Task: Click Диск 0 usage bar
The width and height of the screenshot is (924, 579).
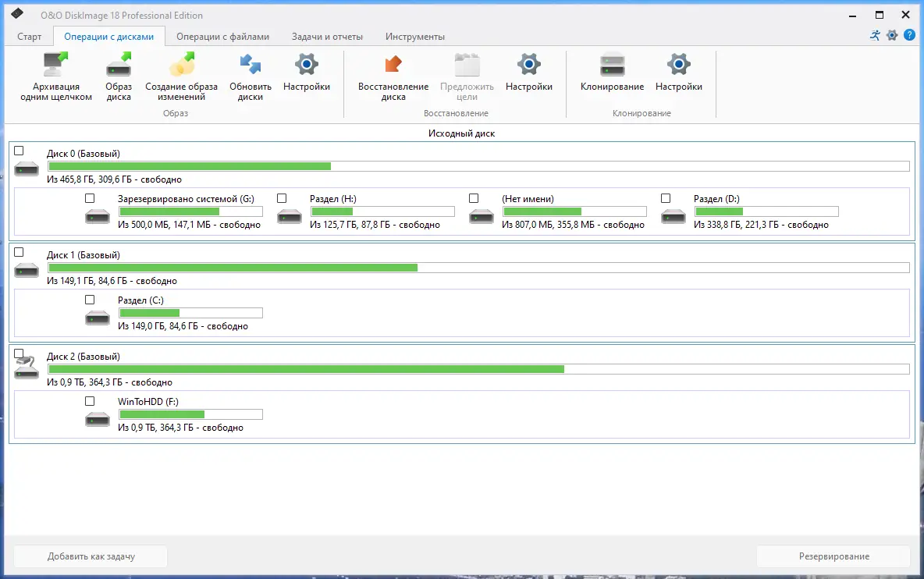Action: pos(478,167)
